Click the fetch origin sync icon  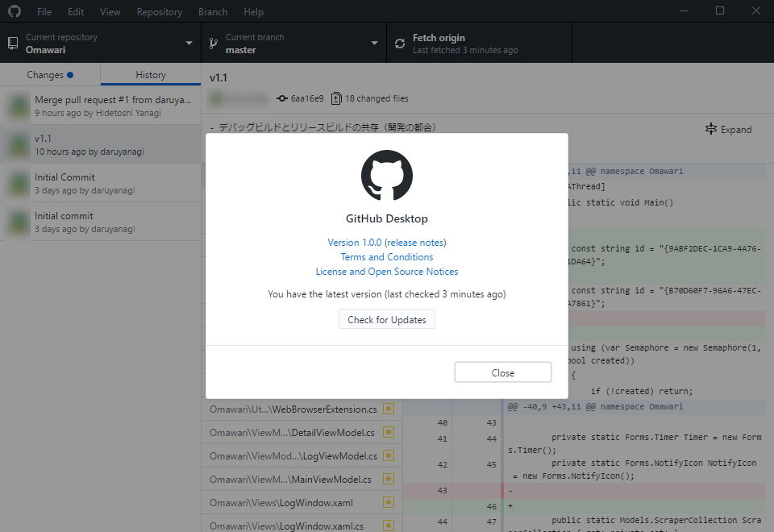(x=400, y=43)
